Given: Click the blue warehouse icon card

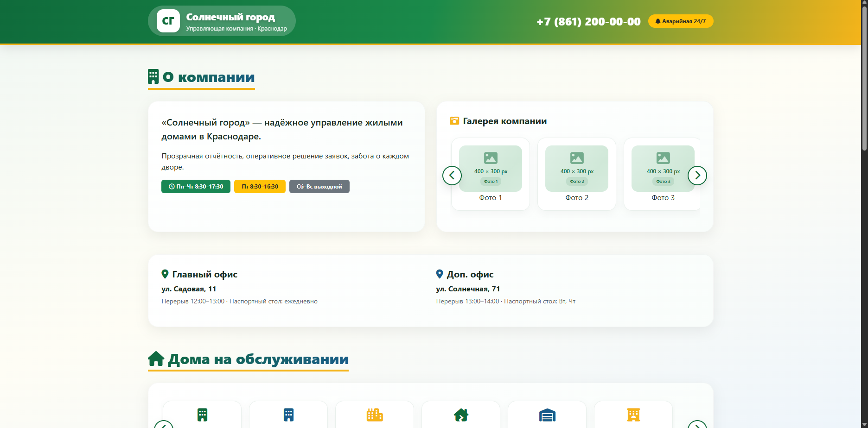Looking at the screenshot, I should [x=547, y=415].
